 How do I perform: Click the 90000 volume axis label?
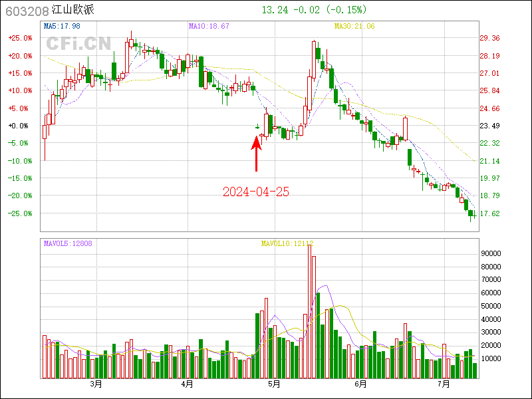[x=491, y=253]
